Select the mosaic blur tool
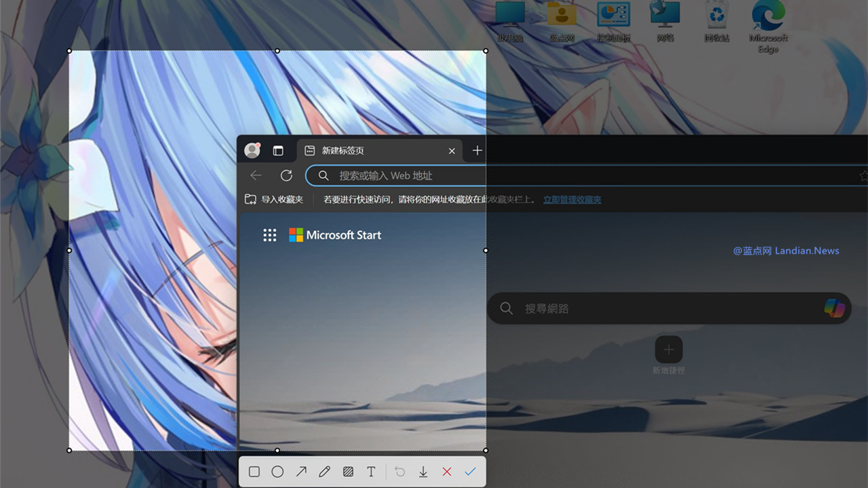This screenshot has width=868, height=488. (348, 472)
